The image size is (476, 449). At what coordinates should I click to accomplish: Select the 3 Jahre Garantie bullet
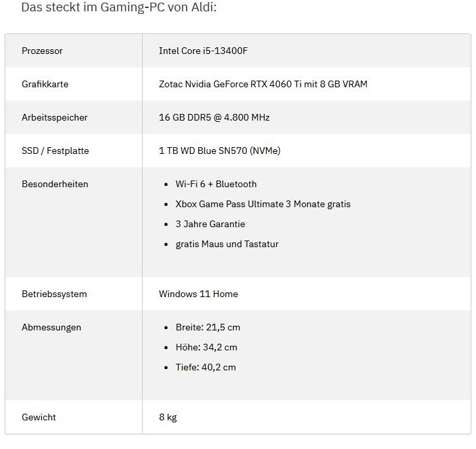[211, 224]
